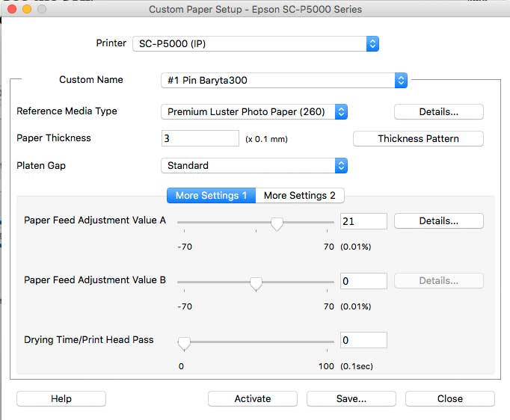
Task: Click the Paper Feed Value A field showing 21
Action: (363, 221)
